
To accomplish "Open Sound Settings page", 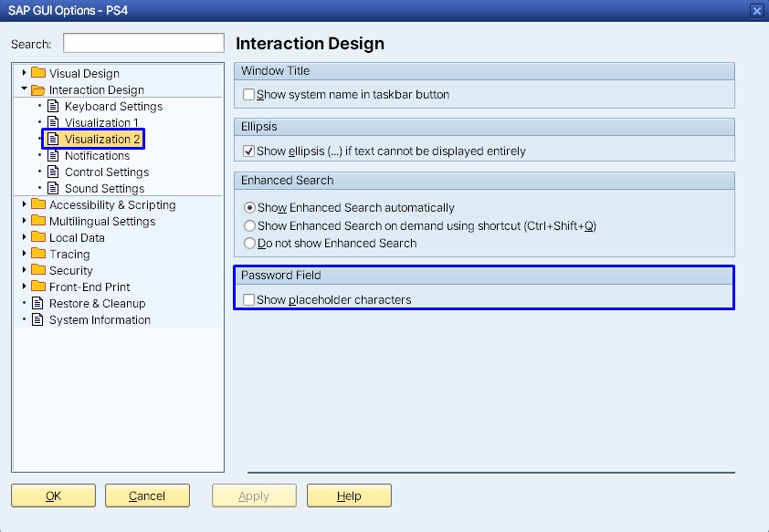I will [104, 188].
